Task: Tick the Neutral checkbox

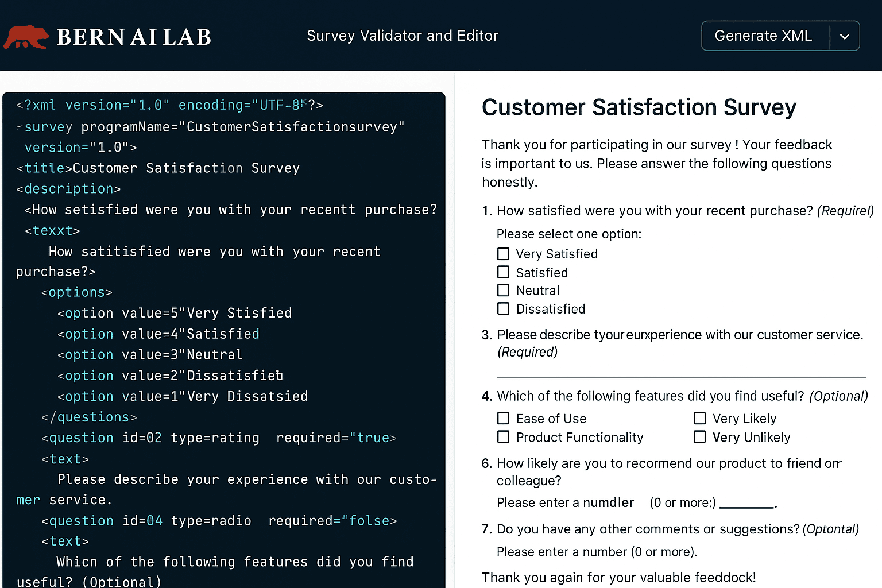Action: click(x=504, y=291)
